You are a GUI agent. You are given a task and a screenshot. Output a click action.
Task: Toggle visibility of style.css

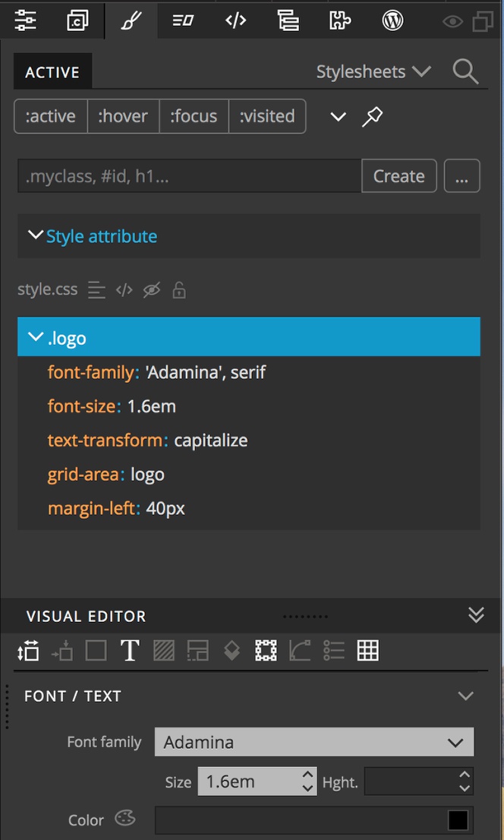coord(152,290)
